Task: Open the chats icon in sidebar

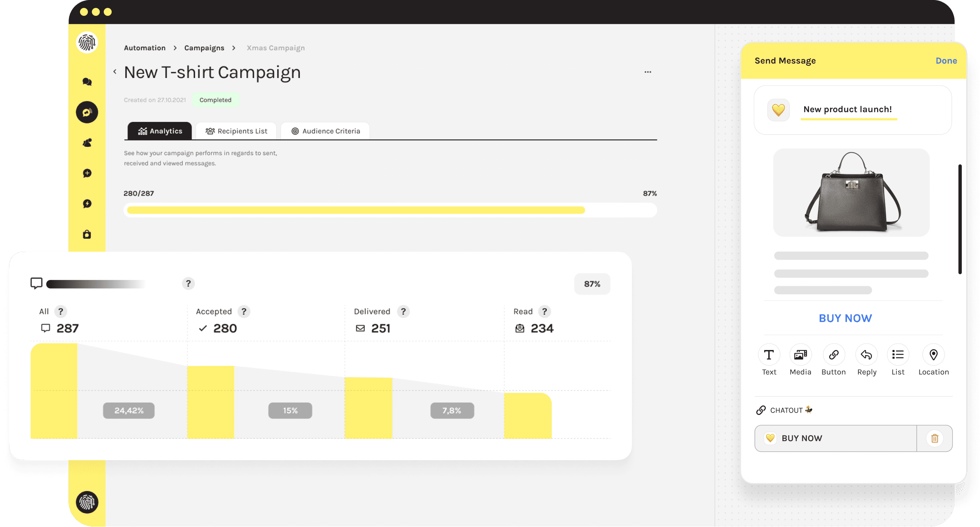Action: click(87, 82)
